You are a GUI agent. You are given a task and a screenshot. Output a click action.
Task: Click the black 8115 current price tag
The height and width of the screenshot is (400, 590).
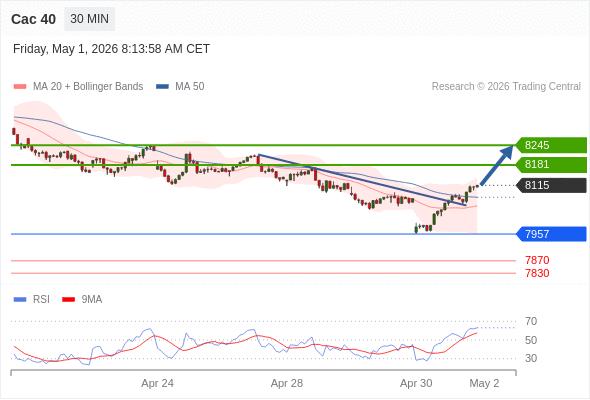(x=551, y=185)
